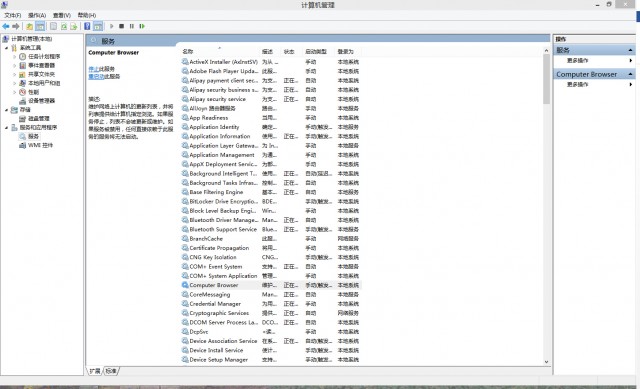
Task: Collapse the 系统工具 tree node arrow
Action: coord(7,48)
